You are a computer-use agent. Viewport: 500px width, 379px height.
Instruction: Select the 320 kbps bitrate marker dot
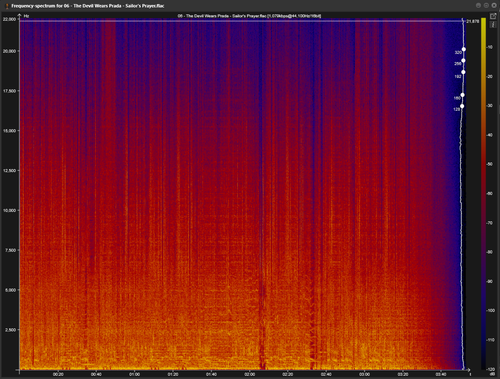[463, 49]
